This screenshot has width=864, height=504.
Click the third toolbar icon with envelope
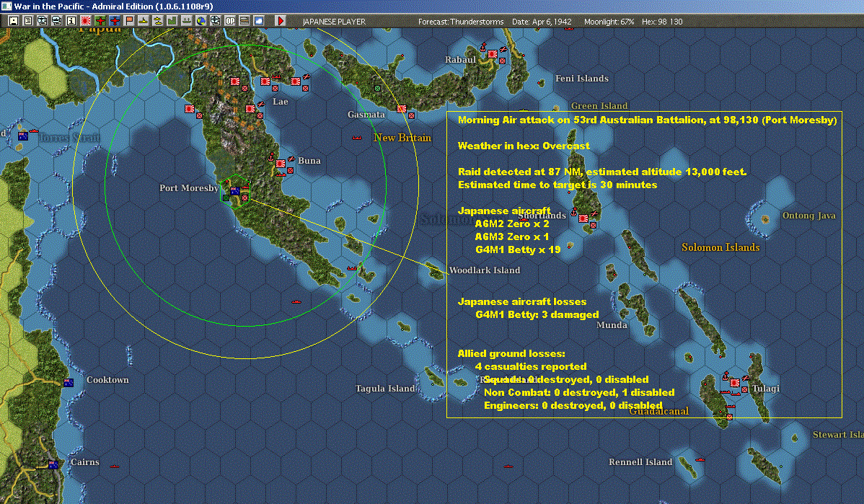pos(43,21)
